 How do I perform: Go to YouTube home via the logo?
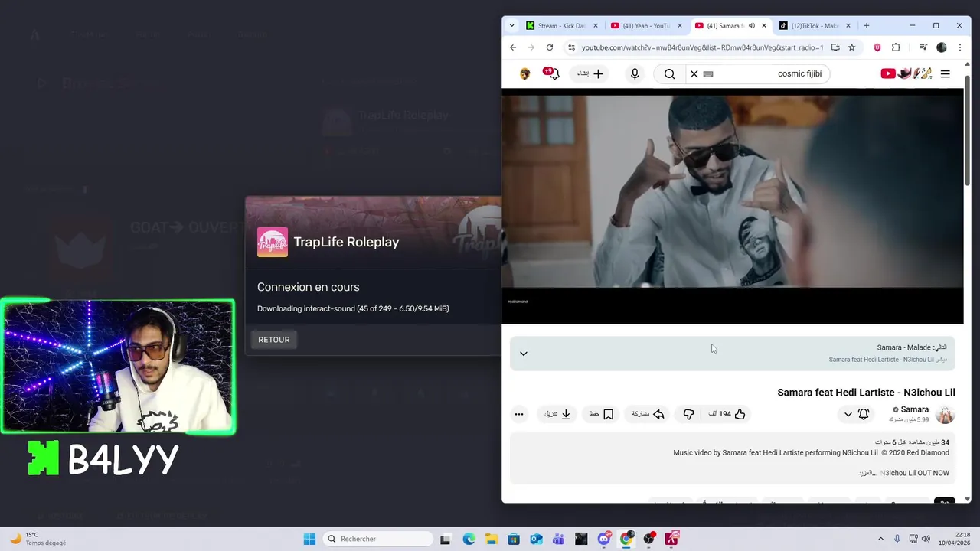pos(906,73)
